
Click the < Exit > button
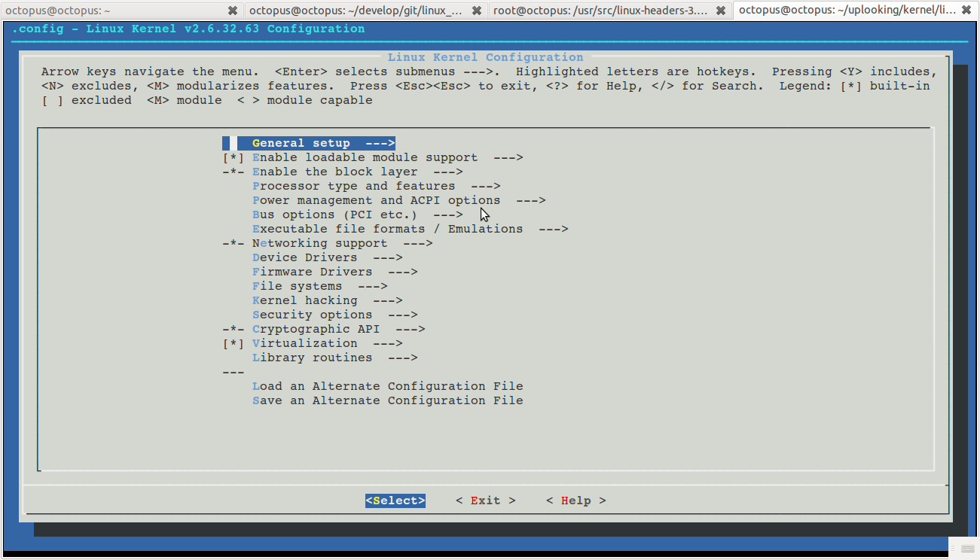(x=486, y=501)
